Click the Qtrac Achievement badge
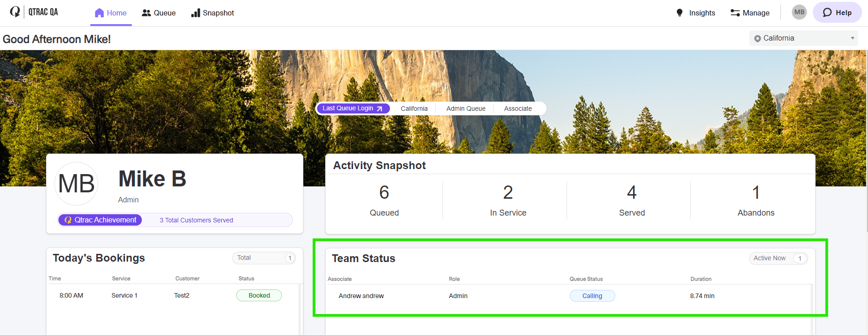Viewport: 868px width, 335px height. (x=100, y=220)
